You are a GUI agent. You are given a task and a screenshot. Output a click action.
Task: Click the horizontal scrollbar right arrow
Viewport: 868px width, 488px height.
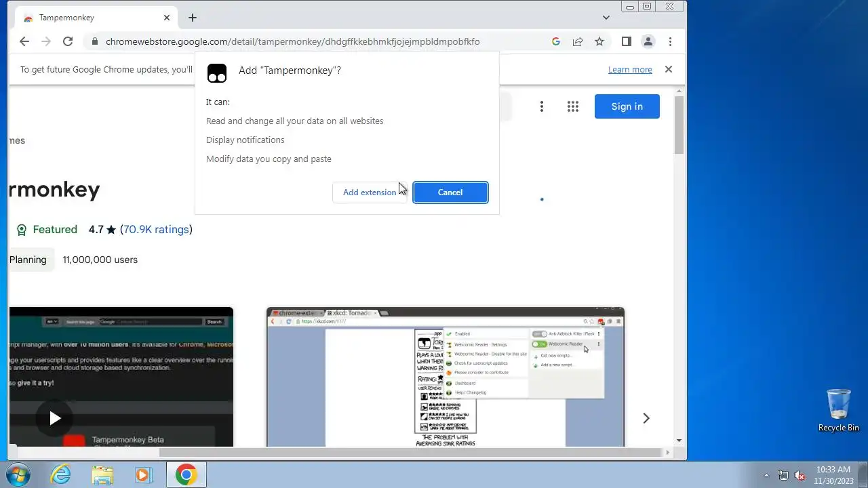(668, 452)
